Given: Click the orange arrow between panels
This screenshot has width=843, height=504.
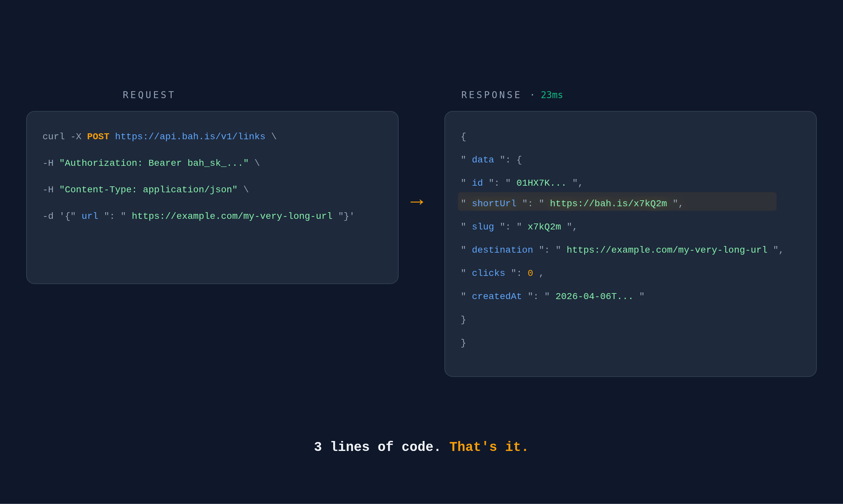Looking at the screenshot, I should 417,202.
